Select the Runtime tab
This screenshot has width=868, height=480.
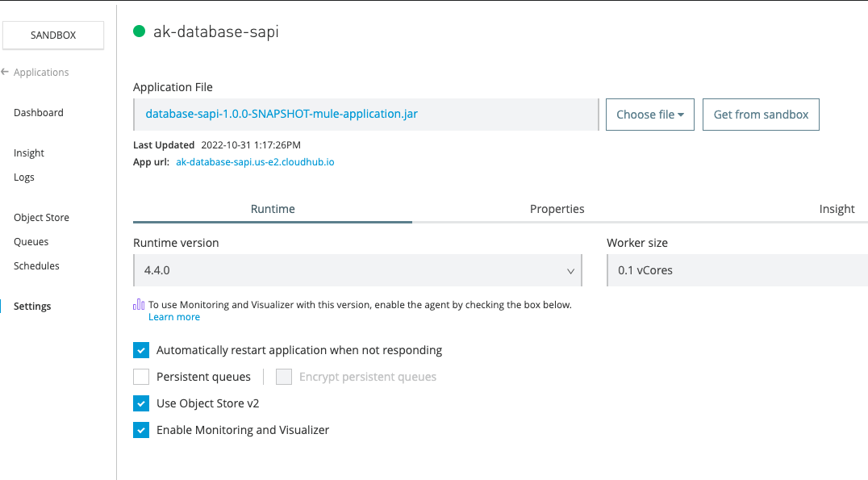coord(273,209)
